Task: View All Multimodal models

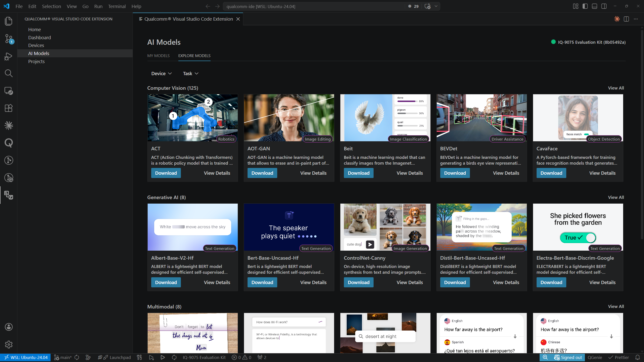Action: 616,306
